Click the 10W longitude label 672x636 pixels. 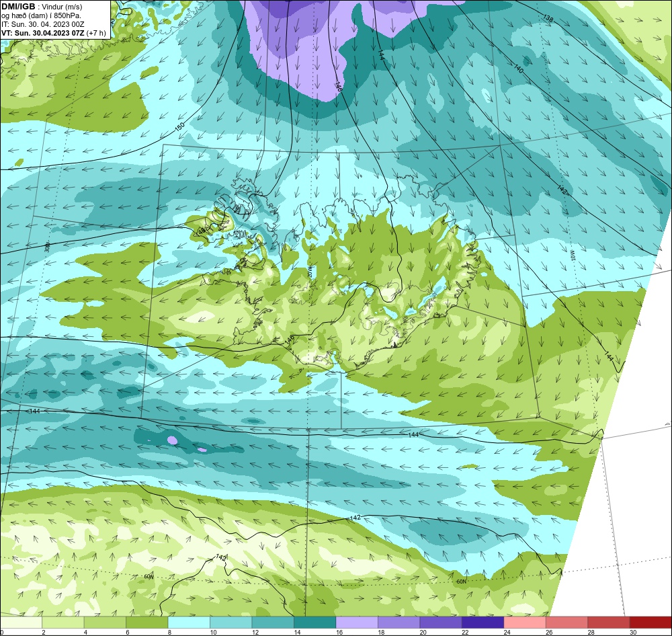[572, 255]
